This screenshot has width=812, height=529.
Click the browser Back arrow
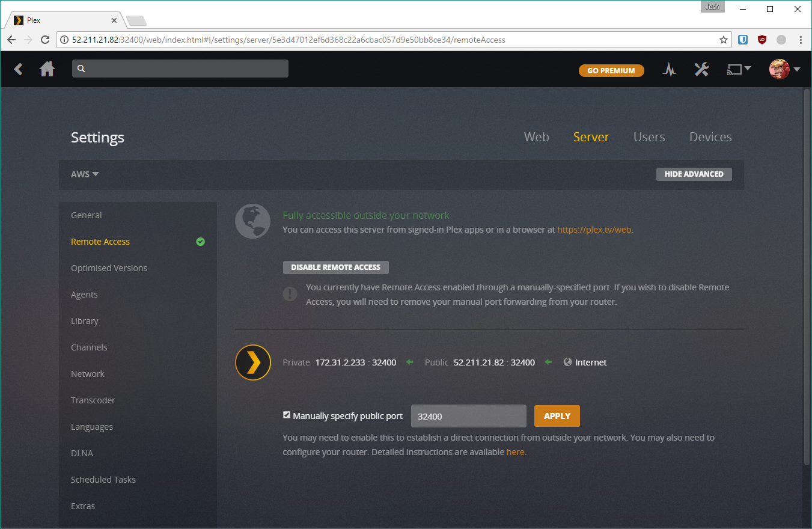(11, 40)
